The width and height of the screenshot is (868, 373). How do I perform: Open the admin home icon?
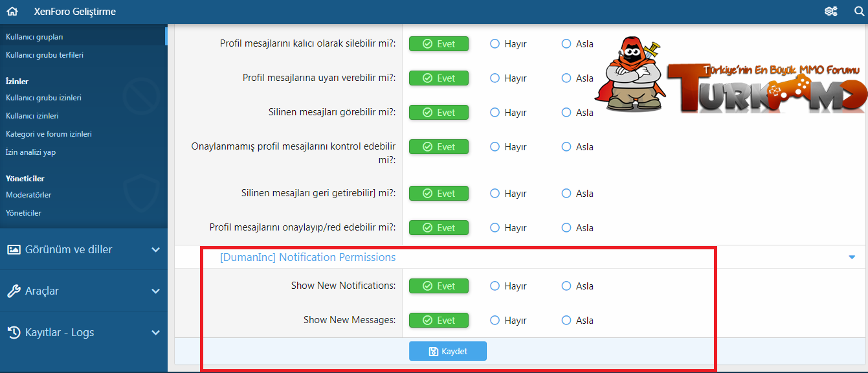pos(12,12)
